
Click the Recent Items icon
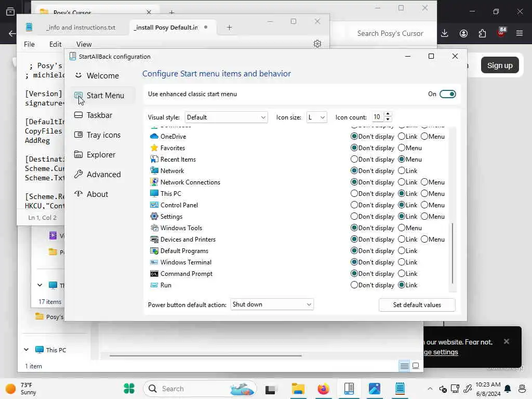[154, 159]
